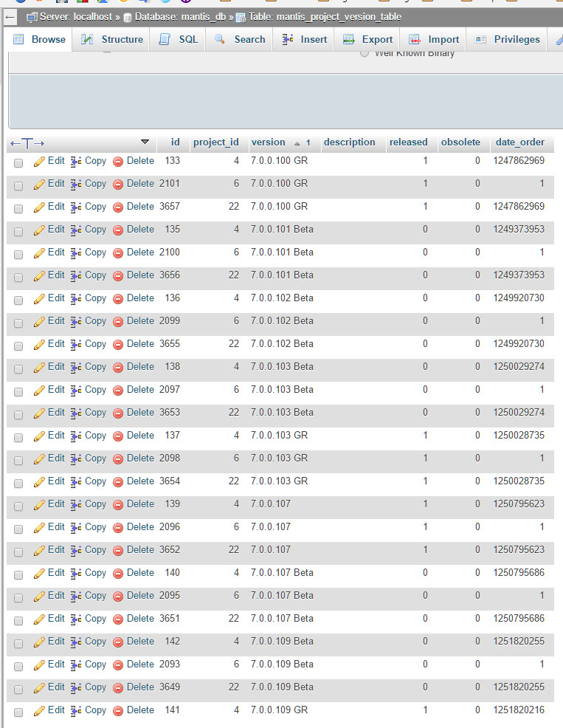
Task: Tick the checkbox for row id 3656
Action: pos(18,277)
